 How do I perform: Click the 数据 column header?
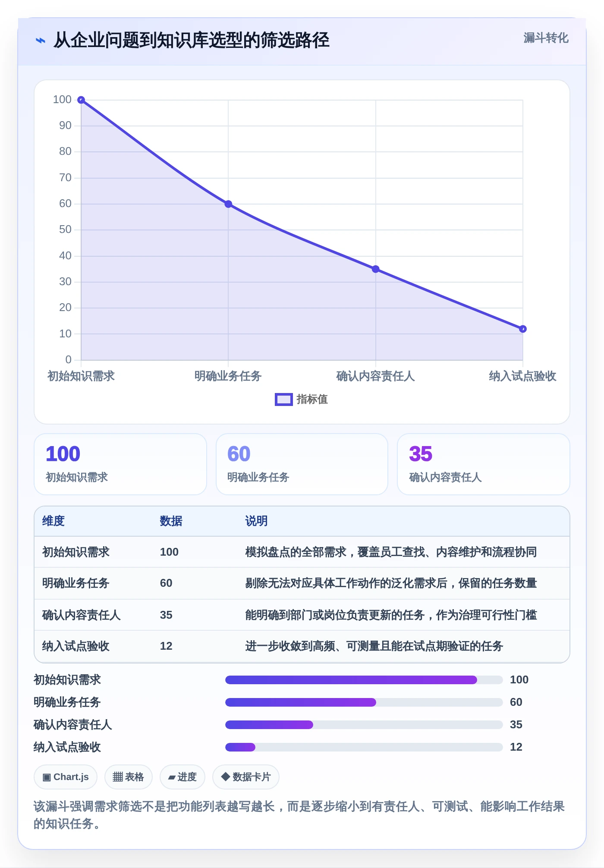coord(171,521)
